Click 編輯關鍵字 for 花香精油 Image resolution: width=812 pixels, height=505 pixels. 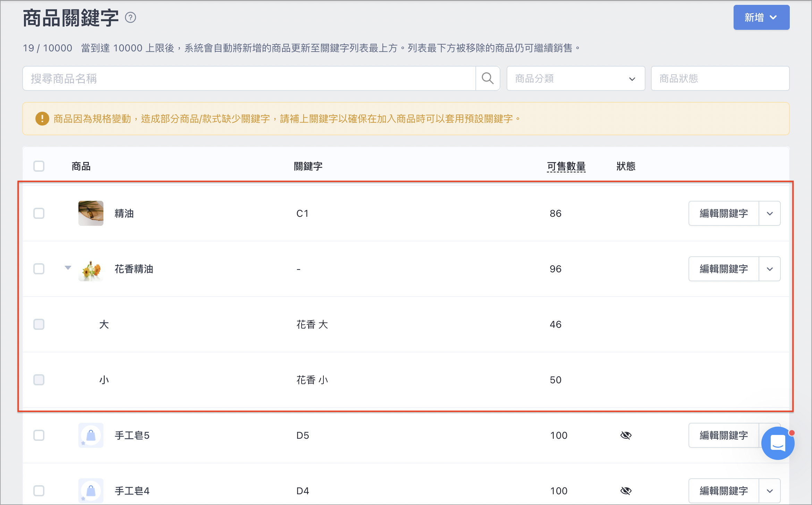click(724, 269)
